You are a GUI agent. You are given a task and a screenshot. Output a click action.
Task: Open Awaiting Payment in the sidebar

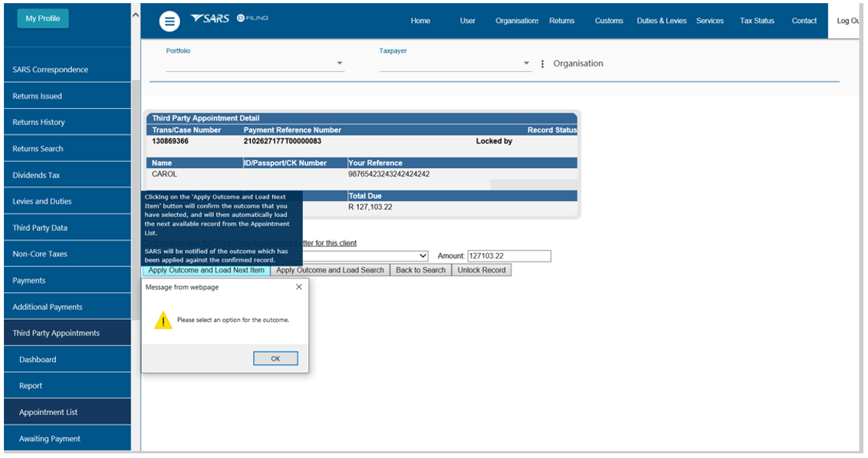tap(50, 439)
